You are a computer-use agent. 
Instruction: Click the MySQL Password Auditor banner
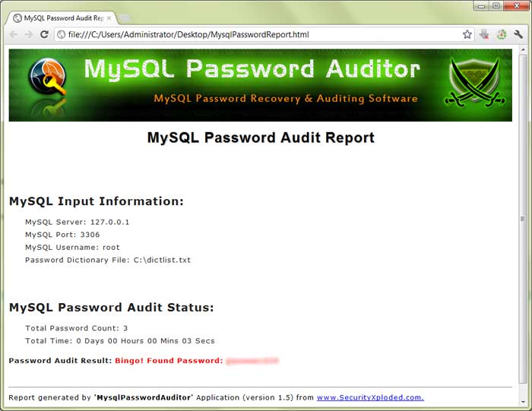tap(260, 84)
